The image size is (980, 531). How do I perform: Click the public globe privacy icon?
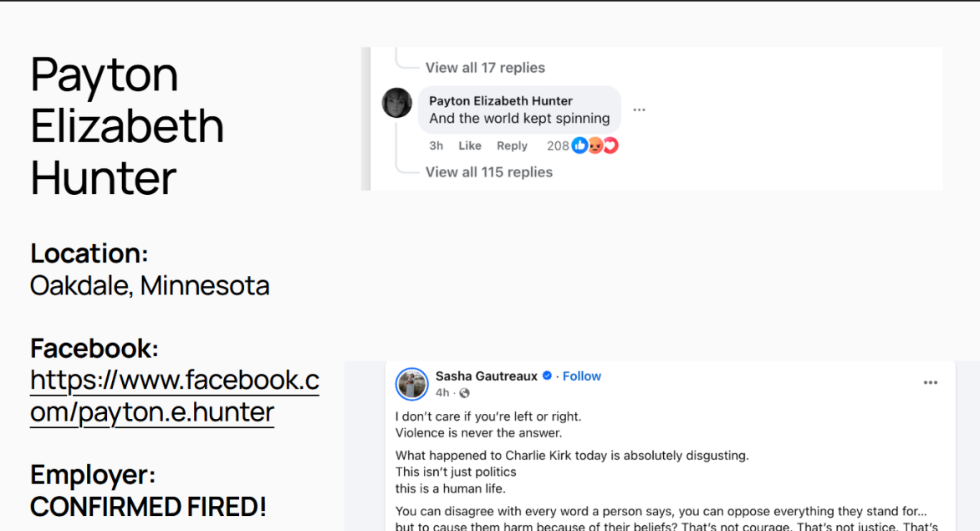464,393
